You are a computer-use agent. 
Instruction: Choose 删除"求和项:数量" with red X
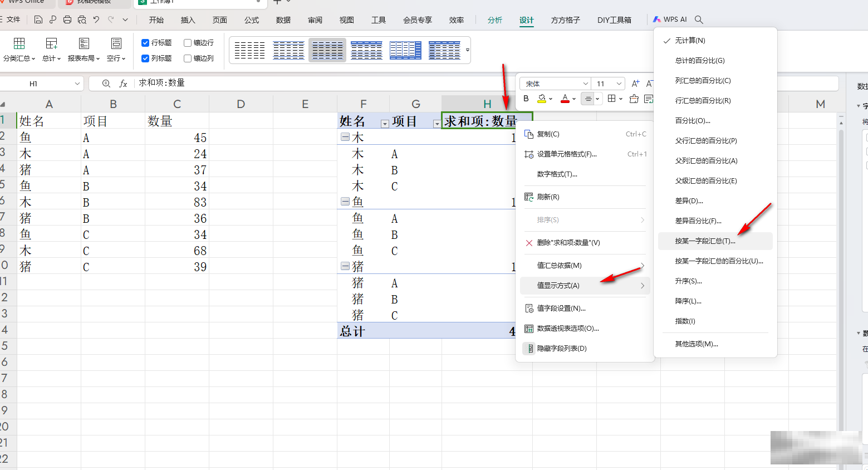[585, 243]
